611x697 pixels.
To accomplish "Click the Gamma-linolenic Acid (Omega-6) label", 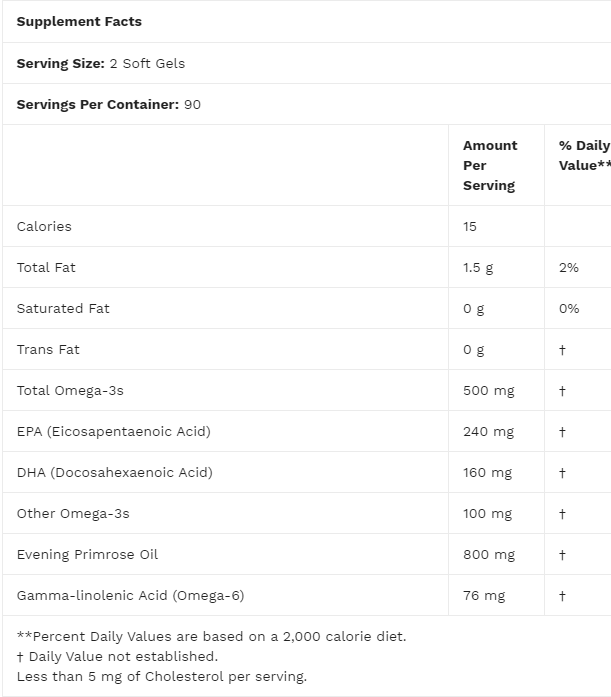I will (x=130, y=595).
